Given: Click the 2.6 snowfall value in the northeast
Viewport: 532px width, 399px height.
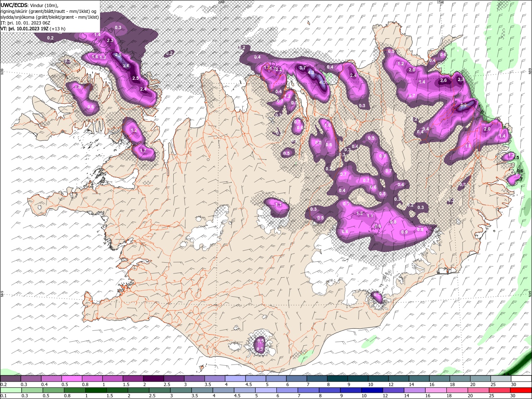Looking at the screenshot, I should [x=443, y=81].
